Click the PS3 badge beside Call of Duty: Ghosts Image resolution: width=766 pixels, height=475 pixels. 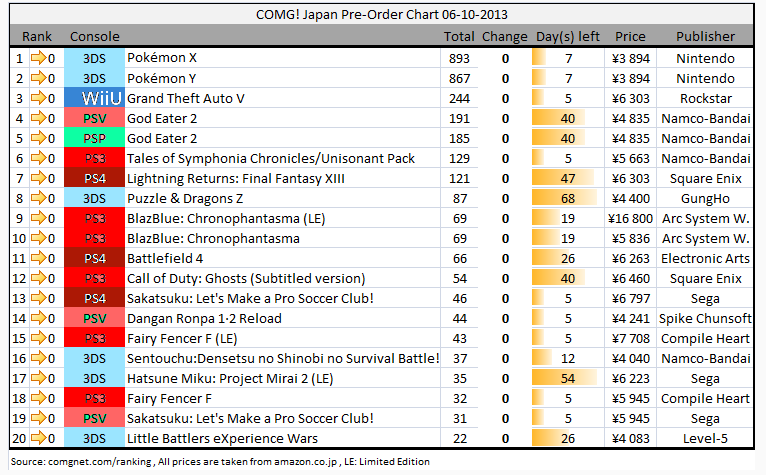point(94,278)
